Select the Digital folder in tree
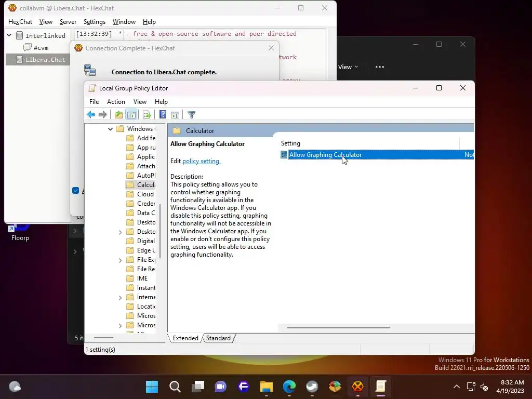The width and height of the screenshot is (532, 399). 140,241
